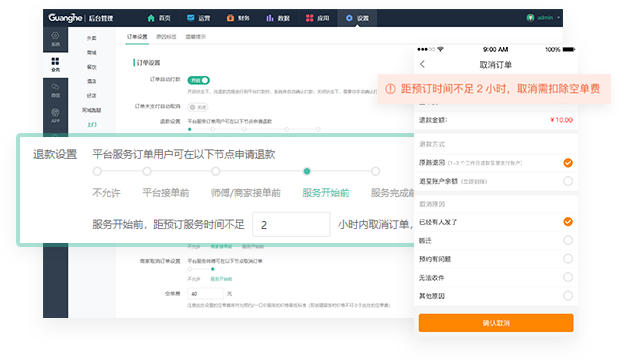Click the 取消订单 phone page title
The image size is (619, 361).
pyautogui.click(x=495, y=65)
